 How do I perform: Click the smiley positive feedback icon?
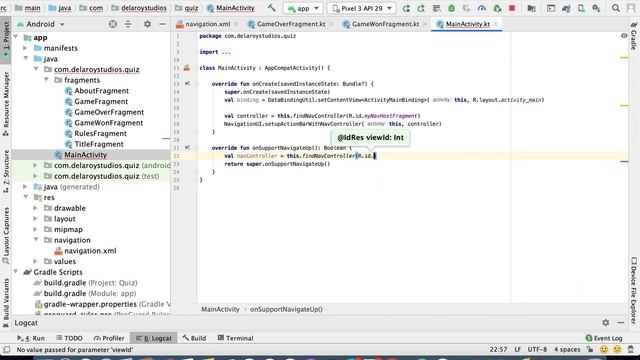coord(604,349)
